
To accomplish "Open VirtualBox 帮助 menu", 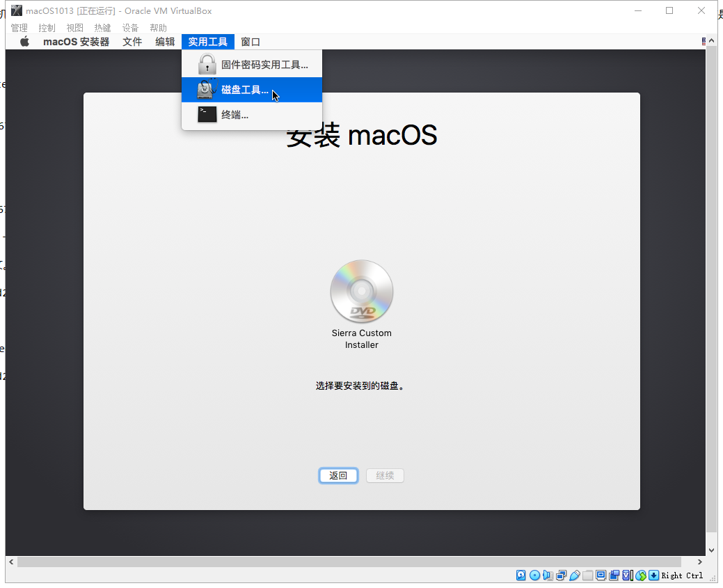I will coord(158,28).
